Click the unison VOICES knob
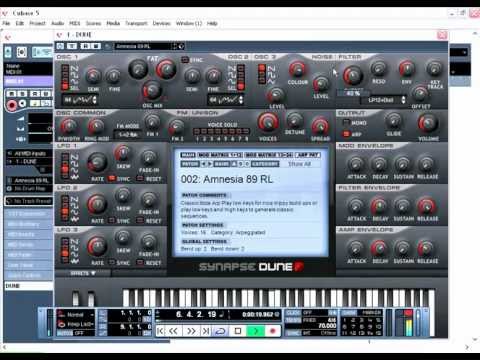The width and height of the screenshot is (480, 360). point(268,122)
